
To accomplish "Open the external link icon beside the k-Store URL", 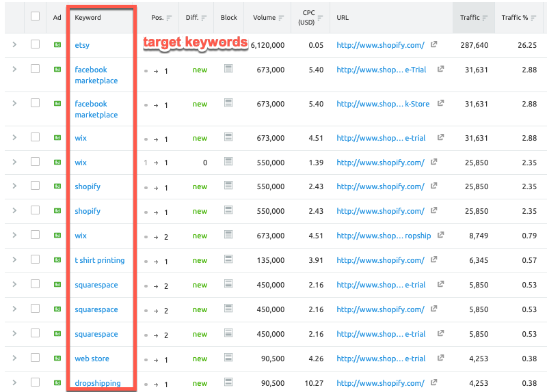I will (440, 103).
